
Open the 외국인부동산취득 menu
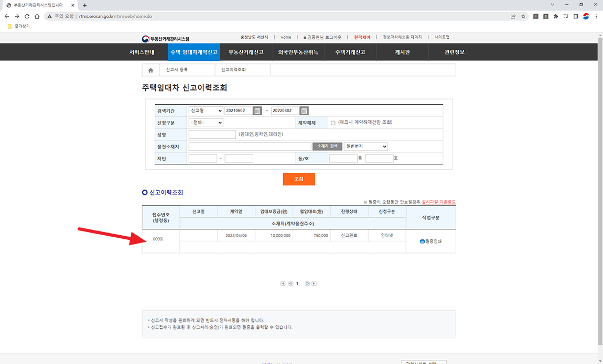[x=298, y=52]
